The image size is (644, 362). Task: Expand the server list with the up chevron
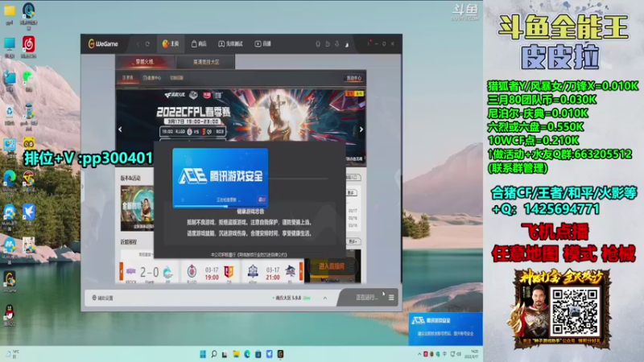(x=325, y=298)
